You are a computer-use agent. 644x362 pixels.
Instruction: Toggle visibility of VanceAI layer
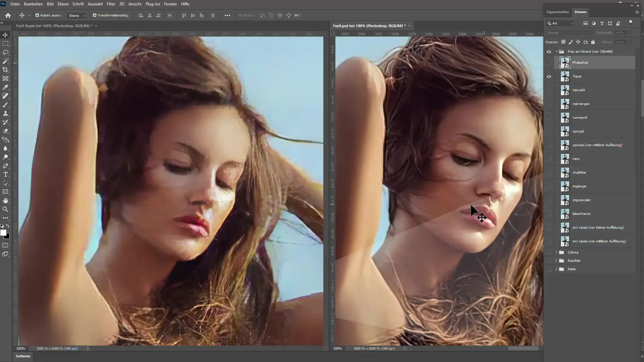click(549, 90)
